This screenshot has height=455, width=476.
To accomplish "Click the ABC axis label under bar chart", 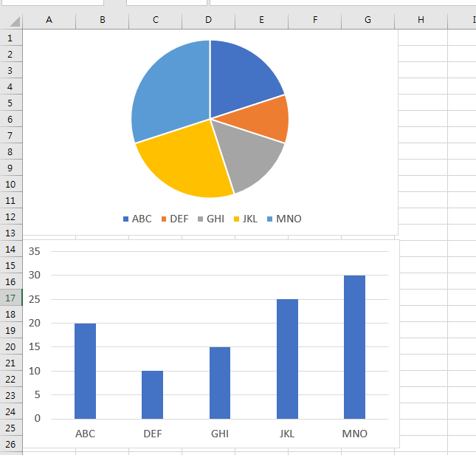I will tap(86, 434).
